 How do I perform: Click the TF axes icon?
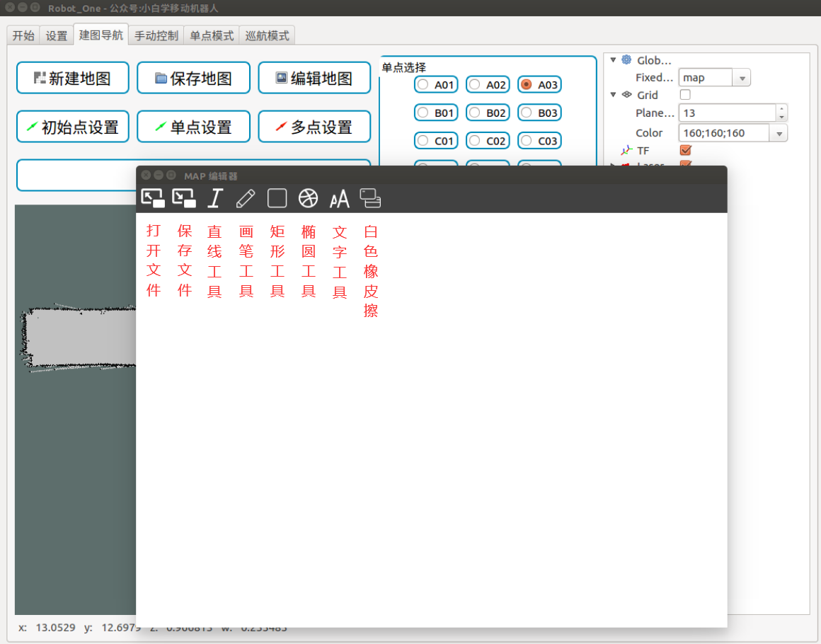[627, 150]
